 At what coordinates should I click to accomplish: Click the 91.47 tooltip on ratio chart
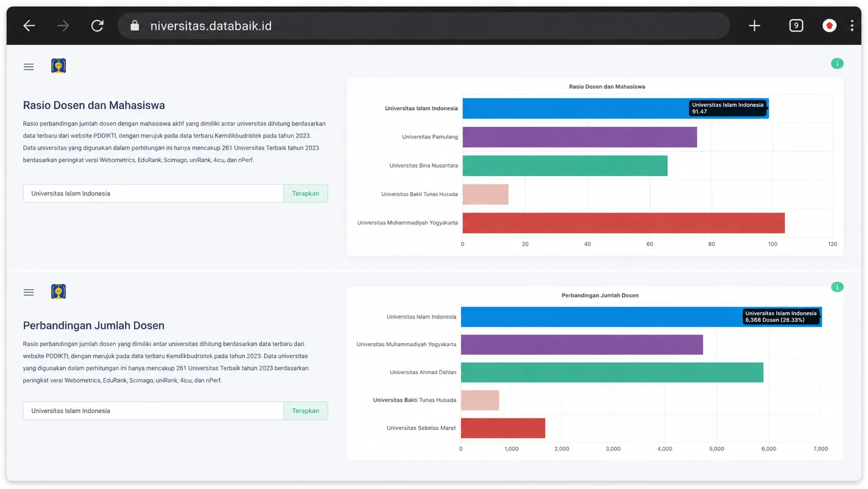(728, 108)
